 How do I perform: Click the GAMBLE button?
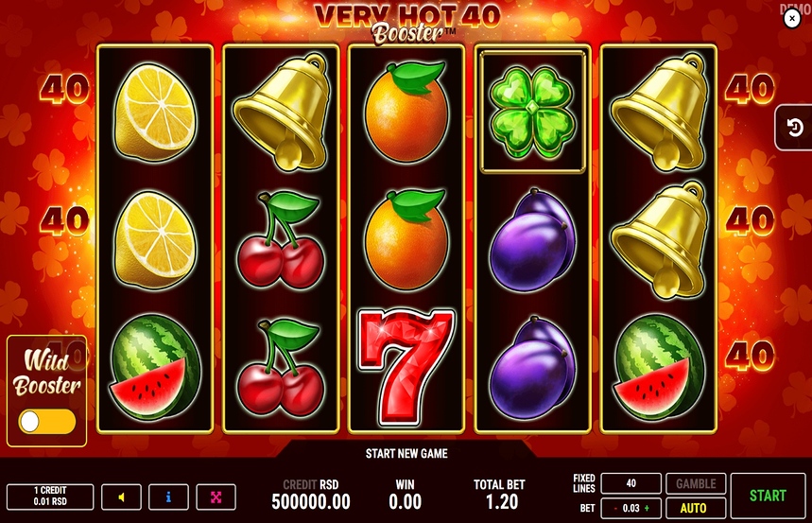tap(696, 483)
